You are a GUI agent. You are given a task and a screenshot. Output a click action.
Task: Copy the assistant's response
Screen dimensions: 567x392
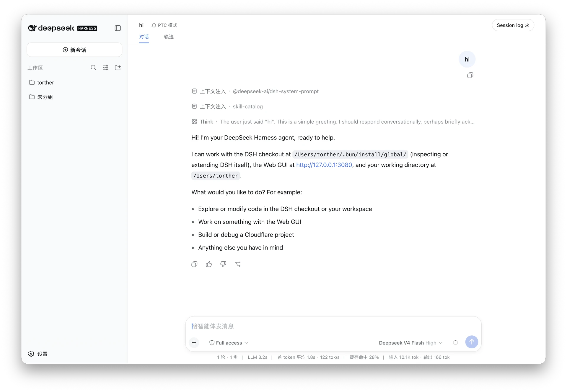[x=194, y=264]
